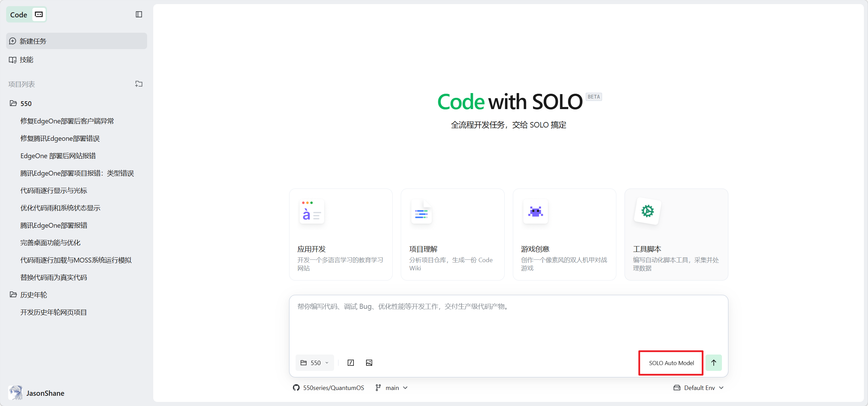Click the gear icon on 工具脚本 card
The height and width of the screenshot is (406, 868).
click(647, 211)
